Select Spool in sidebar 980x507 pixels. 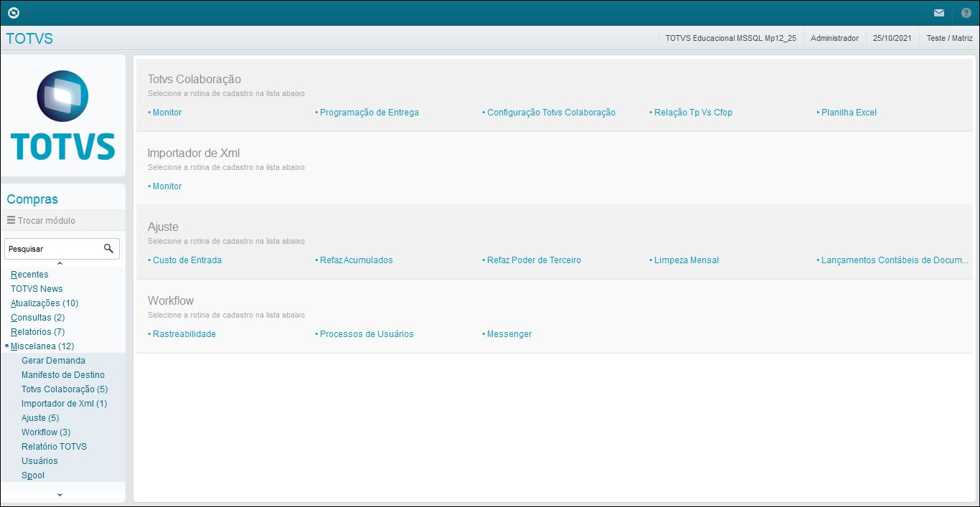(x=33, y=475)
